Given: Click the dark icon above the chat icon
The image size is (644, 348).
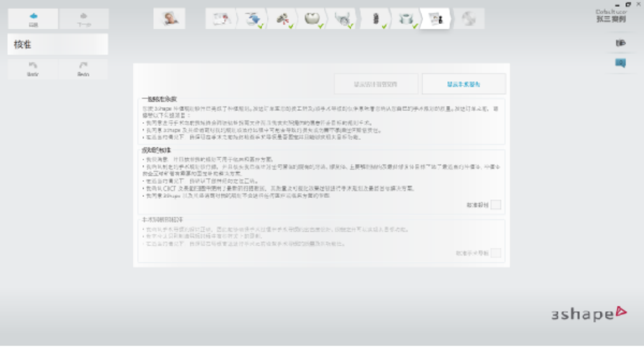Looking at the screenshot, I should [x=620, y=43].
